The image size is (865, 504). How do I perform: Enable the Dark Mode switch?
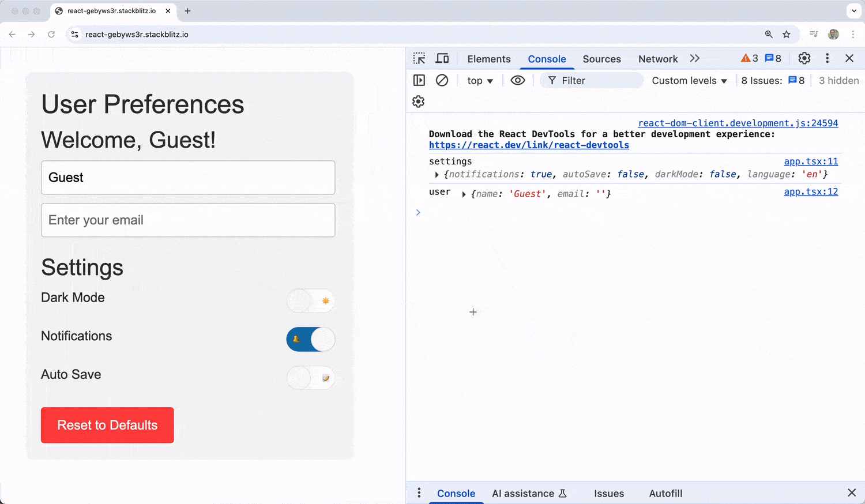click(310, 301)
